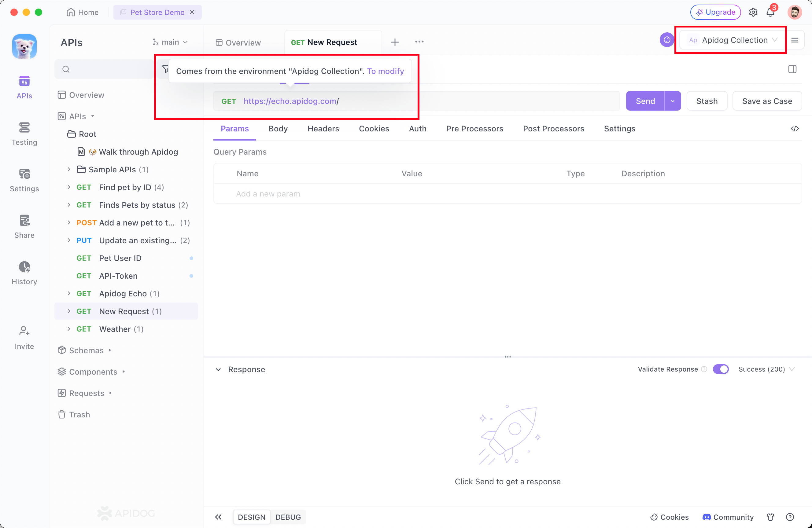This screenshot has width=812, height=528.
Task: Expand the Sample APIs folder
Action: (x=69, y=169)
